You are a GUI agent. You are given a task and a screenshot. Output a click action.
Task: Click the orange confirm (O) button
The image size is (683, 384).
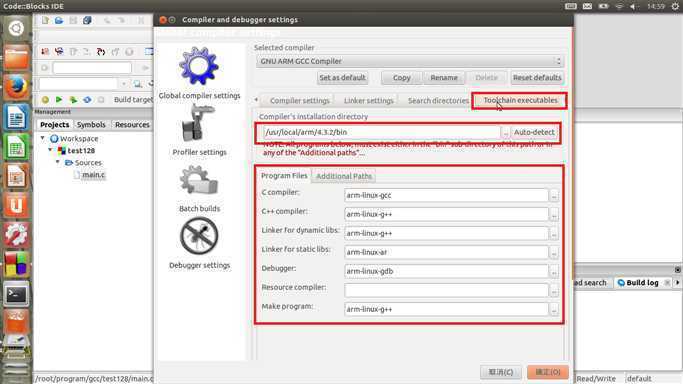pyautogui.click(x=548, y=372)
